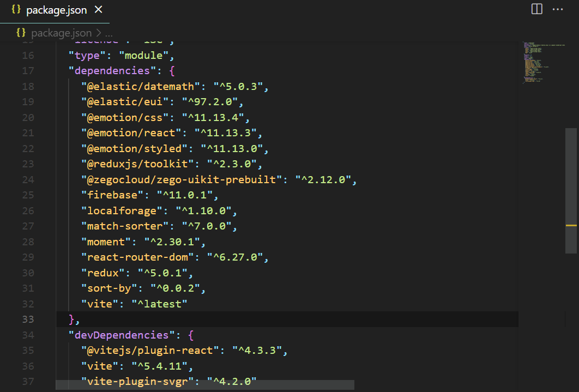Click the "^11.13.4" version value
The width and height of the screenshot is (579, 392).
click(213, 117)
